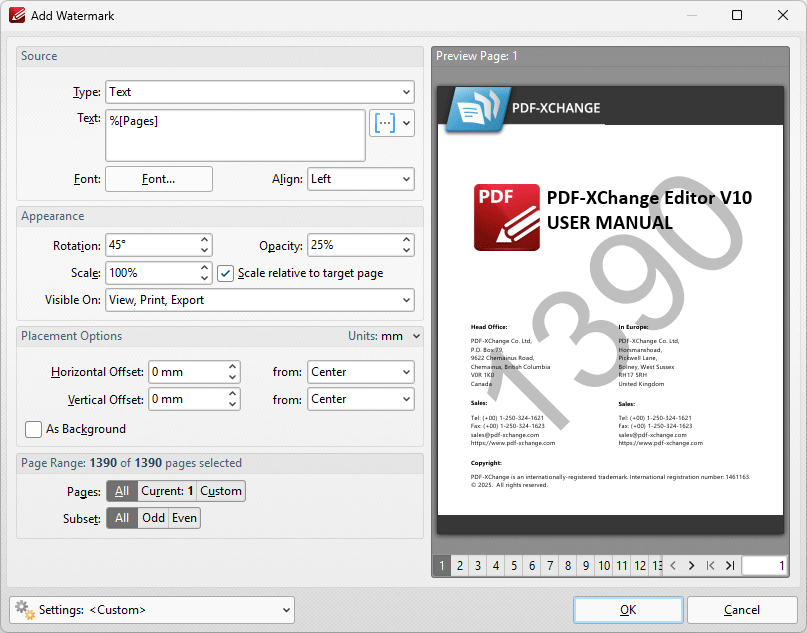Select Odd pages subset
Image resolution: width=807 pixels, height=633 pixels.
point(153,518)
